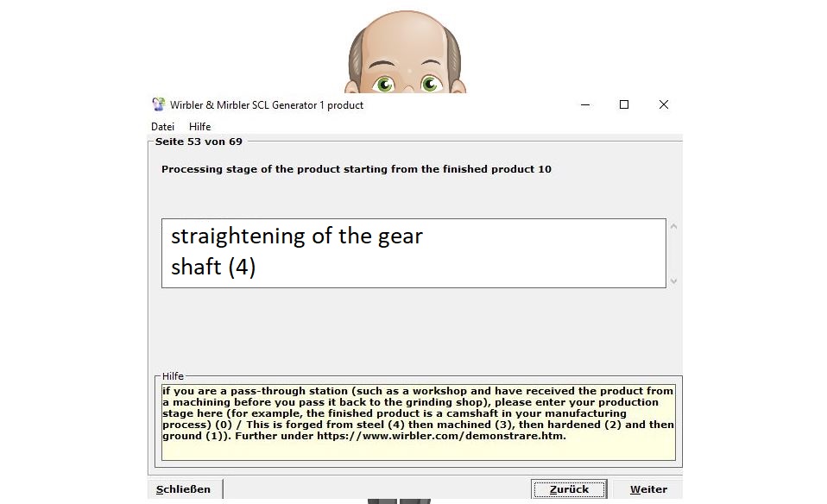Click the cartoon character's left eye
Viewport: 827px width, 504px height.
coord(383,85)
